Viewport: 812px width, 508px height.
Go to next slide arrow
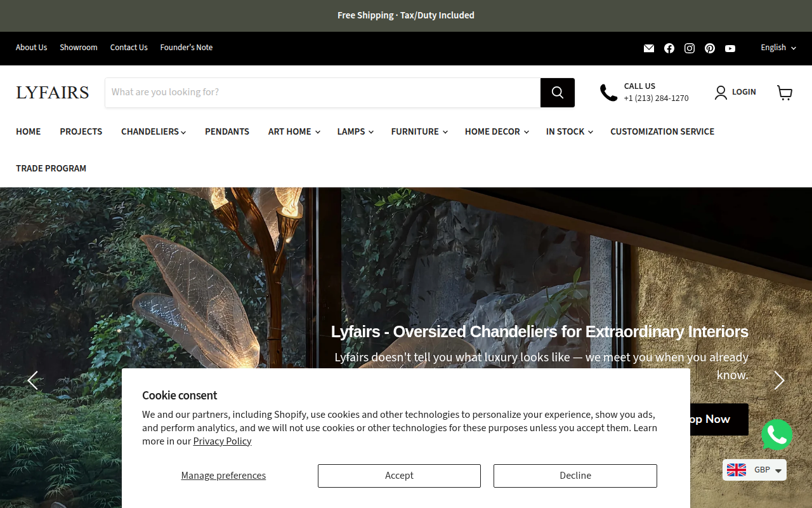coord(780,380)
